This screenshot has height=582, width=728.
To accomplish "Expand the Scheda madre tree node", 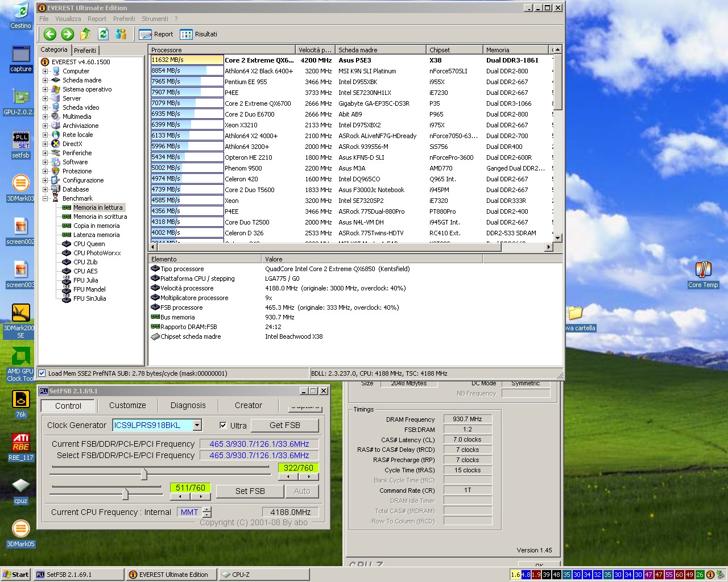I will (x=45, y=80).
